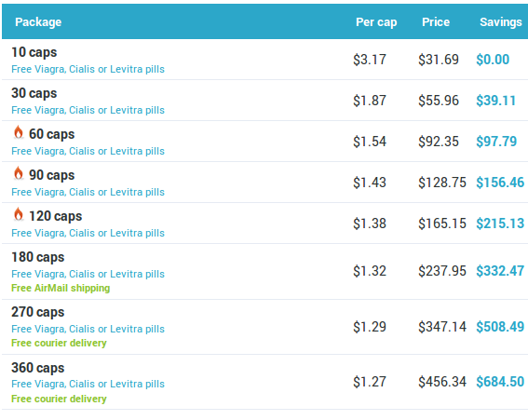Open free pills link under 10 caps
The width and height of the screenshot is (528, 420).
[x=88, y=69]
